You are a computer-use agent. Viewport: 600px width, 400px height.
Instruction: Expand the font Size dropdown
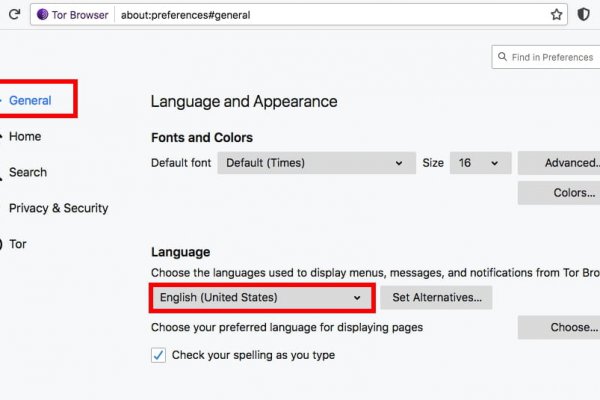tap(480, 163)
